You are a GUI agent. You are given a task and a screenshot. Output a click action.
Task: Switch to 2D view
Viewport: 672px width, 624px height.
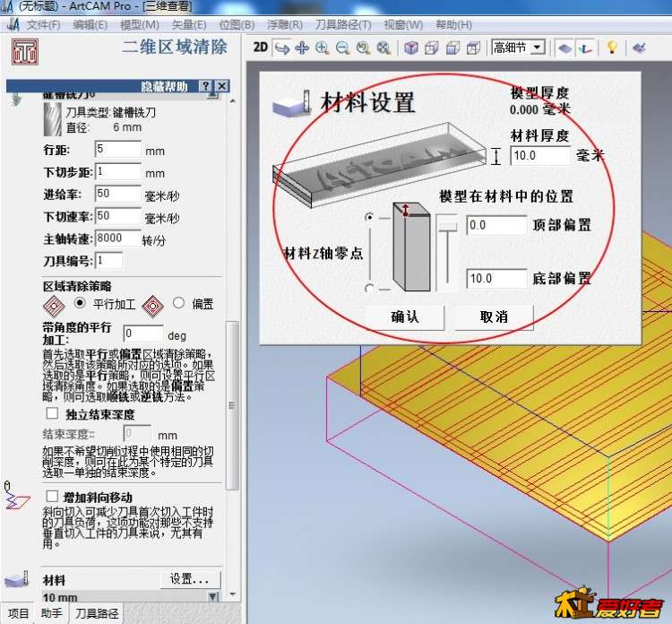260,48
